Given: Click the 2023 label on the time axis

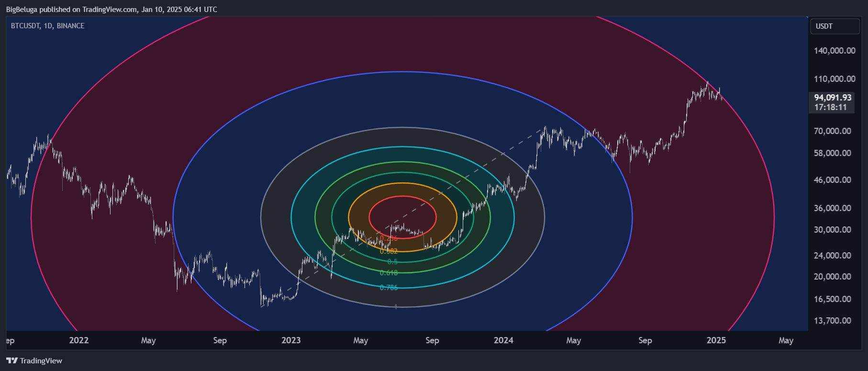Looking at the screenshot, I should pyautogui.click(x=291, y=340).
